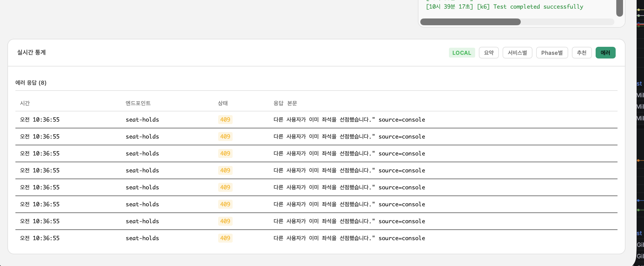
Task: Switch to the 요약 tab
Action: [x=488, y=53]
